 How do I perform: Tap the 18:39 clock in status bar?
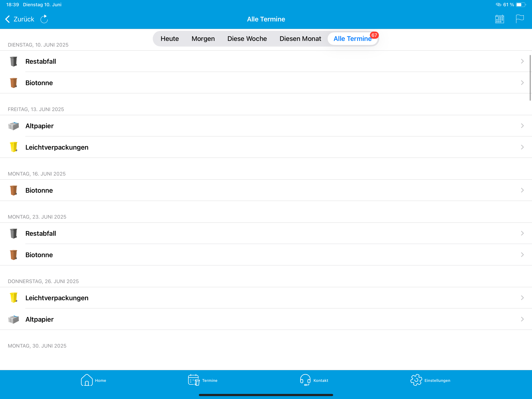(x=12, y=4)
